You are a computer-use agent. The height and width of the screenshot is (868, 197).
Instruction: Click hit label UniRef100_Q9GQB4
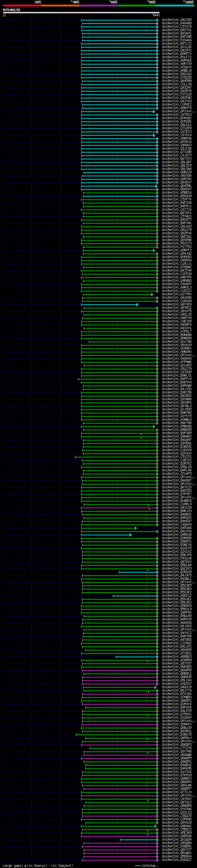point(176,843)
